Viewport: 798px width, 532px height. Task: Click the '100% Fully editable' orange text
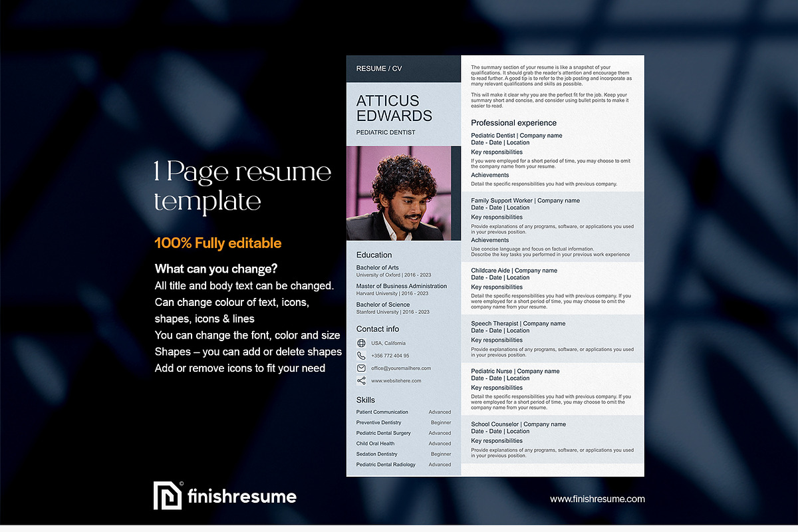pyautogui.click(x=218, y=243)
